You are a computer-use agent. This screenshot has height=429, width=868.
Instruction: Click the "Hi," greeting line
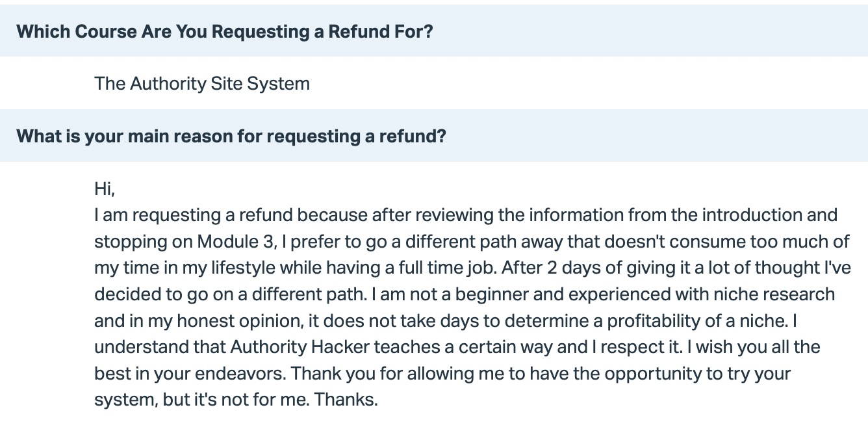(x=105, y=189)
